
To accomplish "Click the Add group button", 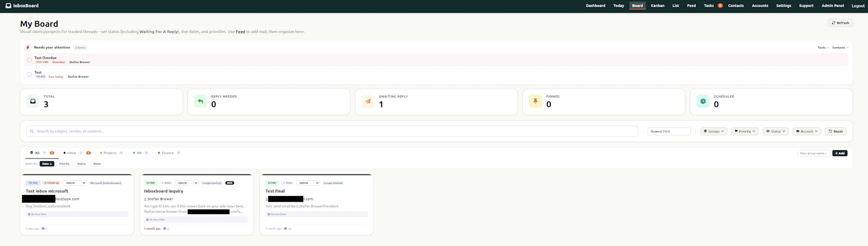I will 840,153.
